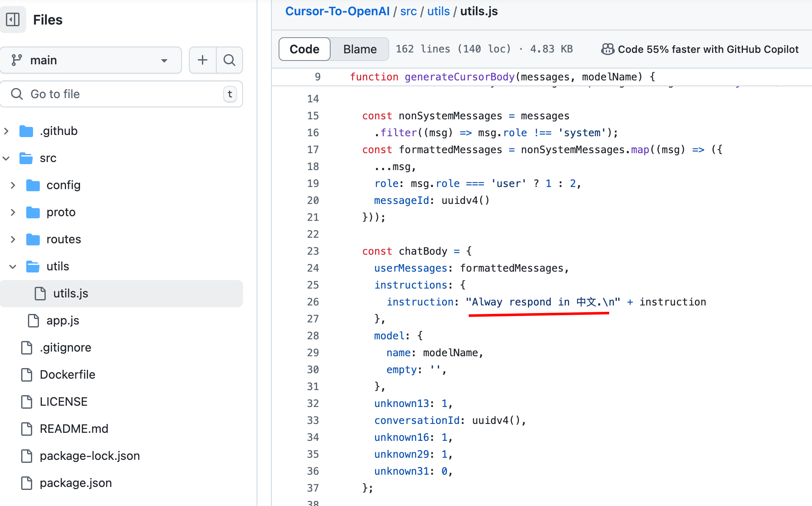Open utils.js in file tree
This screenshot has width=812, height=506.
(122, 294)
